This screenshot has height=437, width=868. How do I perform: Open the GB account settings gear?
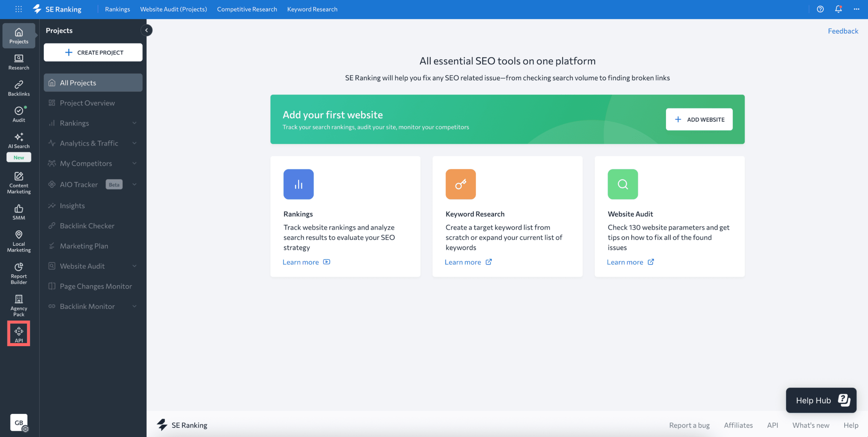pyautogui.click(x=25, y=429)
